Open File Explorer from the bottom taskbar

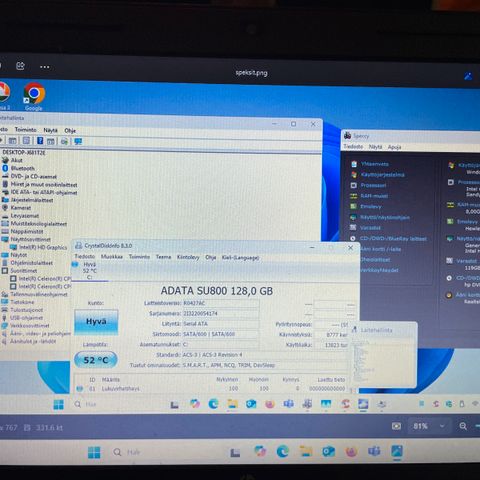point(305,452)
